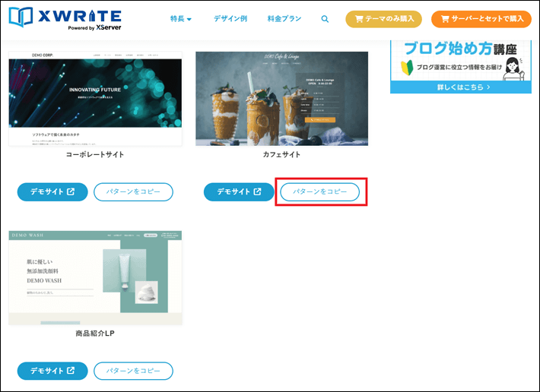540x392 pixels.
Task: Open the 料金プラン menu item
Action: coord(284,19)
